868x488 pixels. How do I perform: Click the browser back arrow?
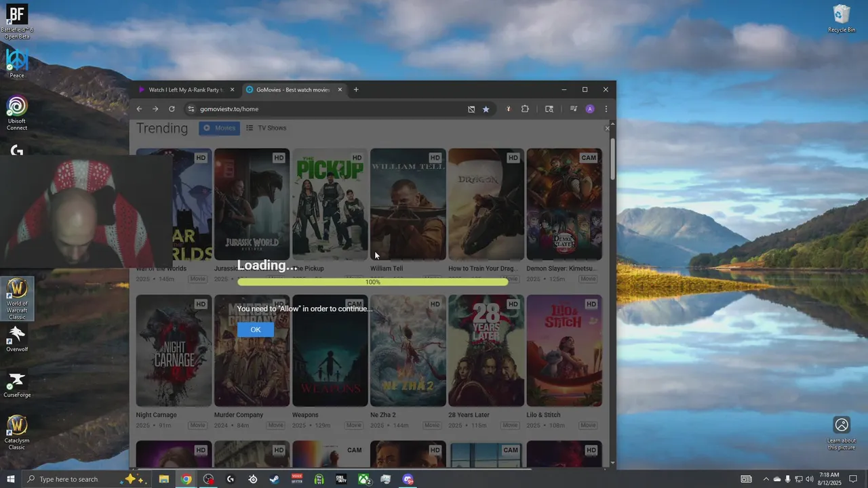pos(139,109)
